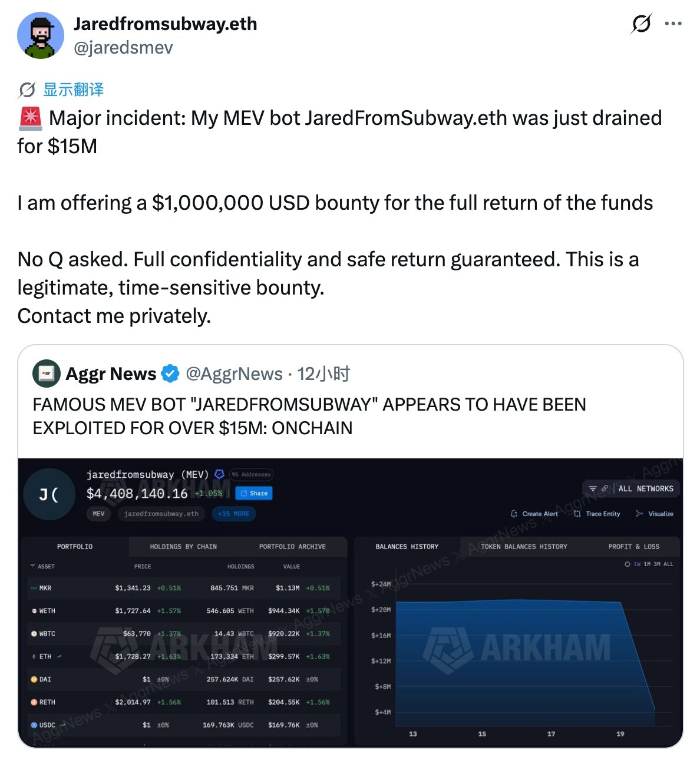The width and height of the screenshot is (700, 760).
Task: Switch to HOLDINGS BY CHAIN tab
Action: (x=183, y=547)
